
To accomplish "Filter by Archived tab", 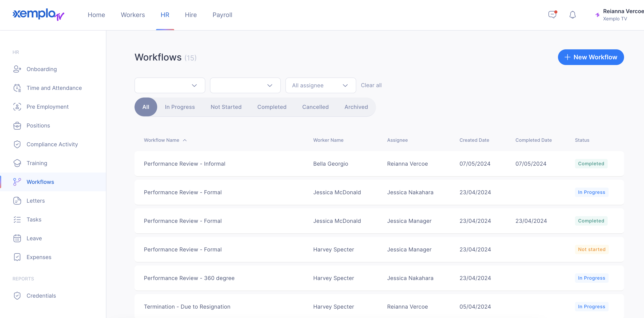I will (x=356, y=107).
